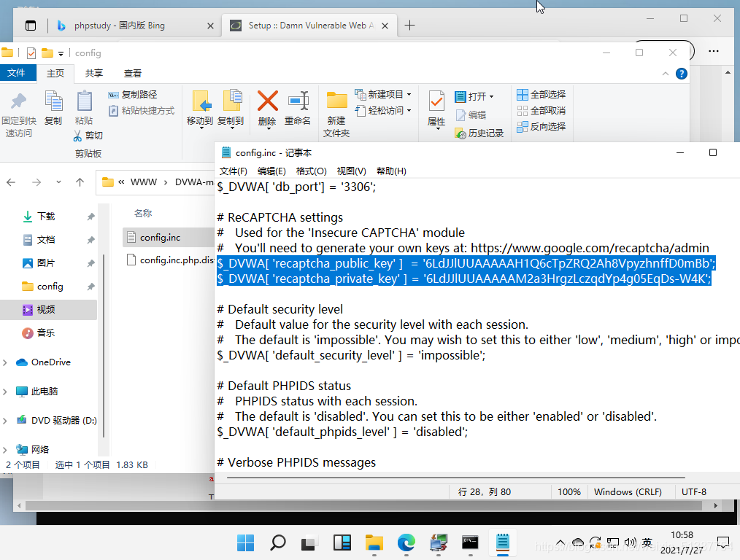
Task: Expand the This PC tree node
Action: [x=5, y=392]
